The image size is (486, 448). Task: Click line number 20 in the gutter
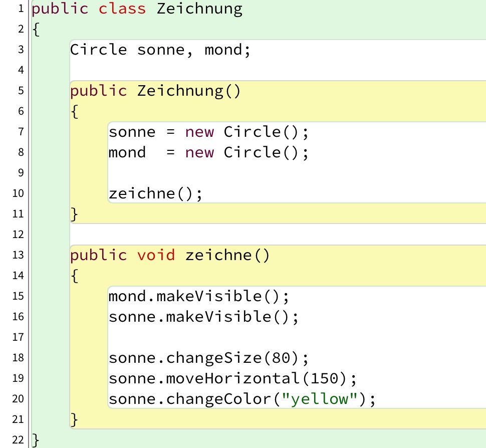(18, 399)
